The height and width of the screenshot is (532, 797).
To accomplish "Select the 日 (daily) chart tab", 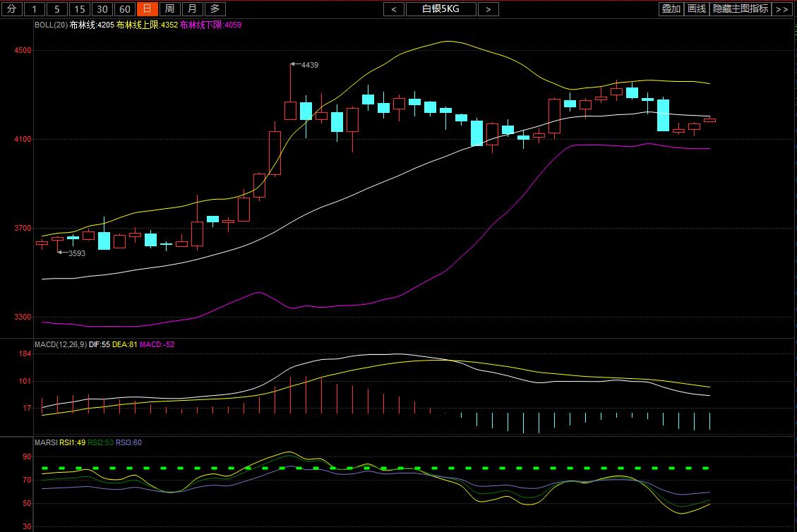I will (147, 9).
